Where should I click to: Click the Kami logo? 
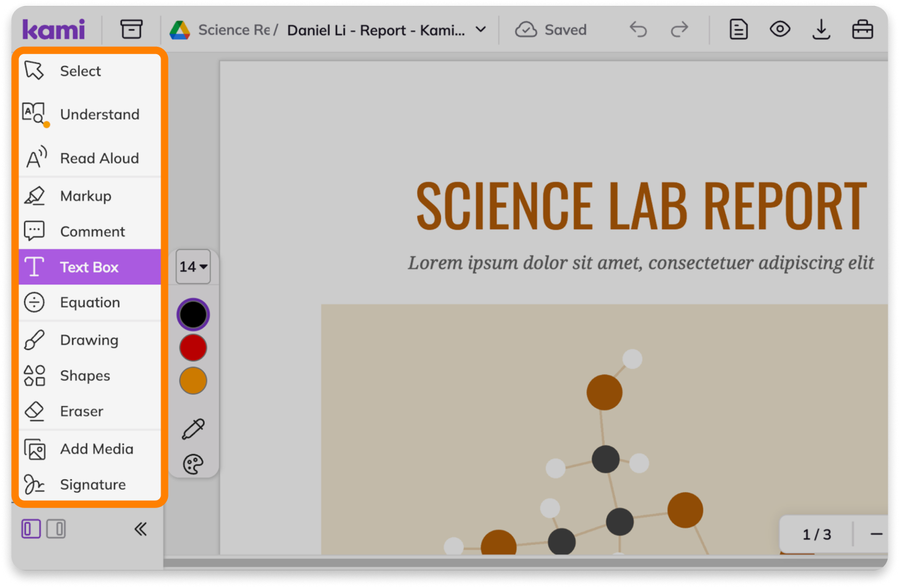click(54, 30)
